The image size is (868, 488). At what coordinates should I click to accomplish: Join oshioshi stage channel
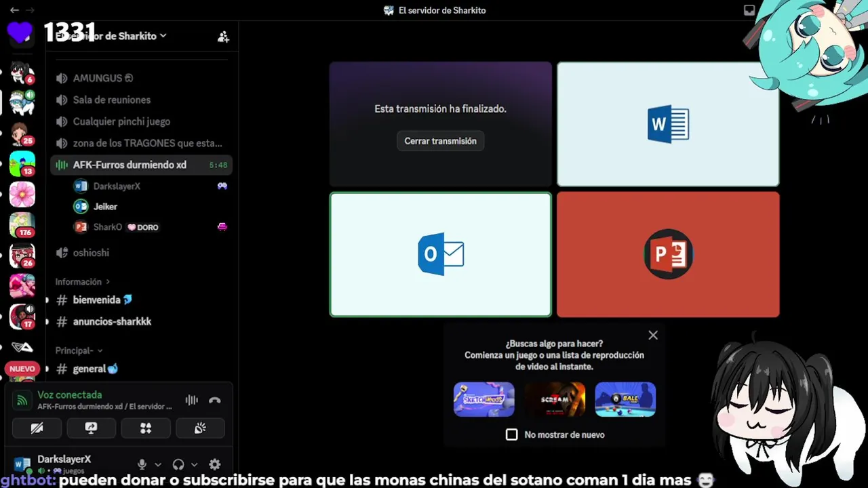click(140, 252)
